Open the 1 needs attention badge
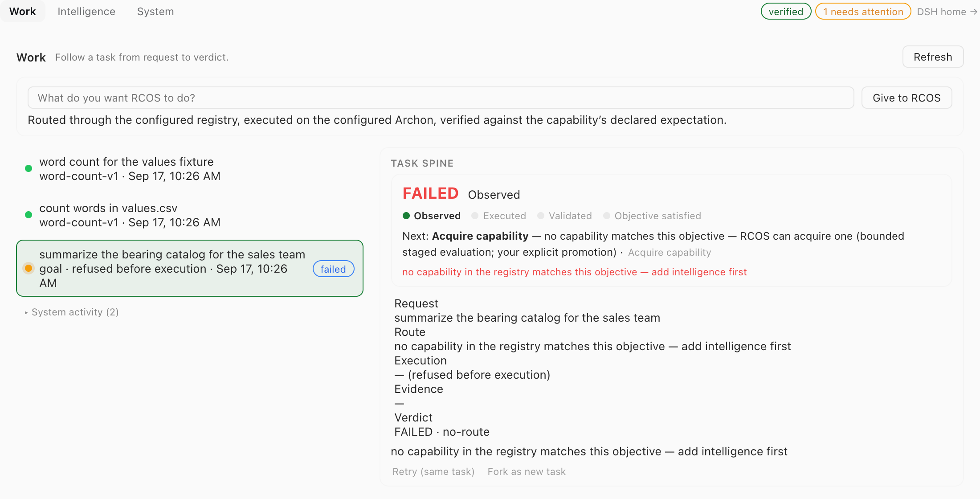The image size is (980, 499). [863, 12]
